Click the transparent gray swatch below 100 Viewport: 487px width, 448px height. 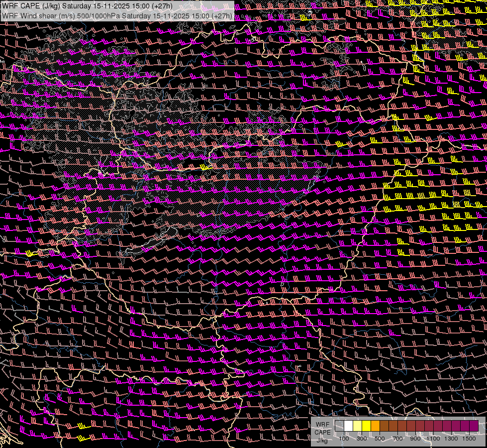(339, 426)
